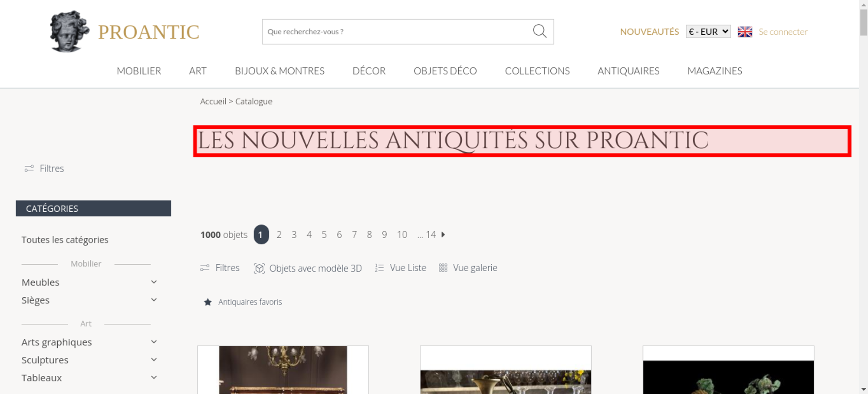Go to next page arrow
This screenshot has width=868, height=394.
tap(443, 234)
